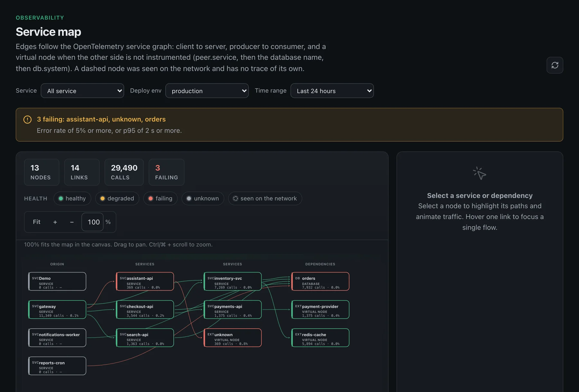Select the 3 Failing stat card
Screen dimensions: 579x392
pos(167,172)
